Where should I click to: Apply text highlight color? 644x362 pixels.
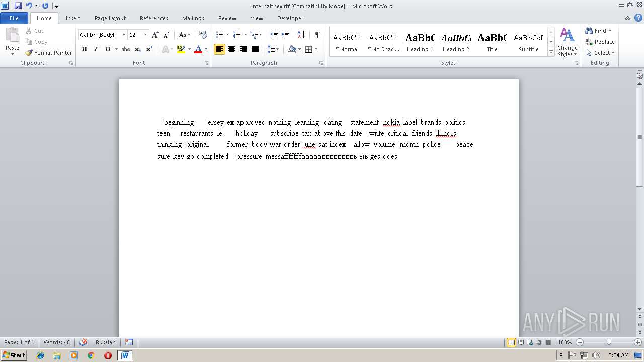pyautogui.click(x=181, y=49)
